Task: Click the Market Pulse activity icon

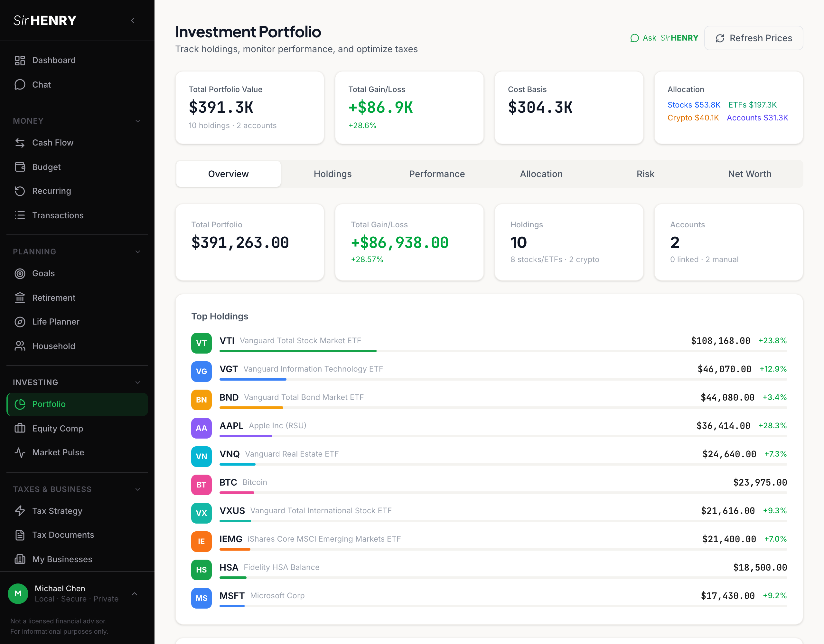Action: 20,453
